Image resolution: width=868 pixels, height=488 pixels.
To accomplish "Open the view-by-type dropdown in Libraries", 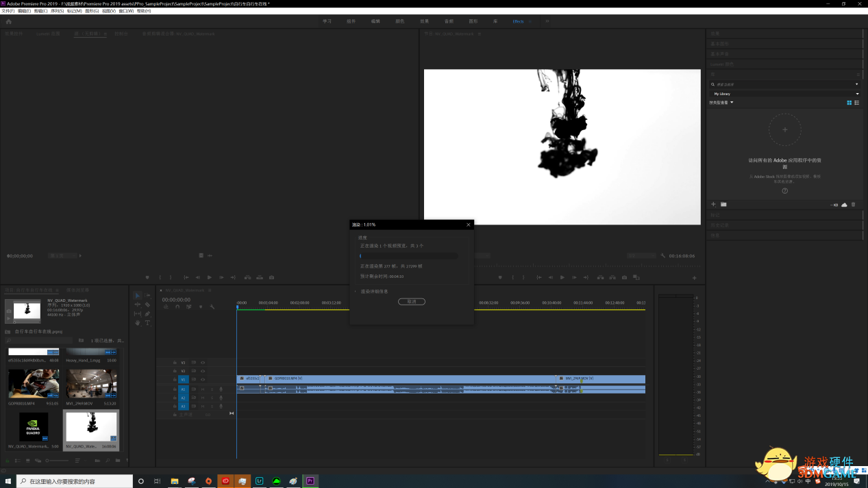I will pos(721,103).
